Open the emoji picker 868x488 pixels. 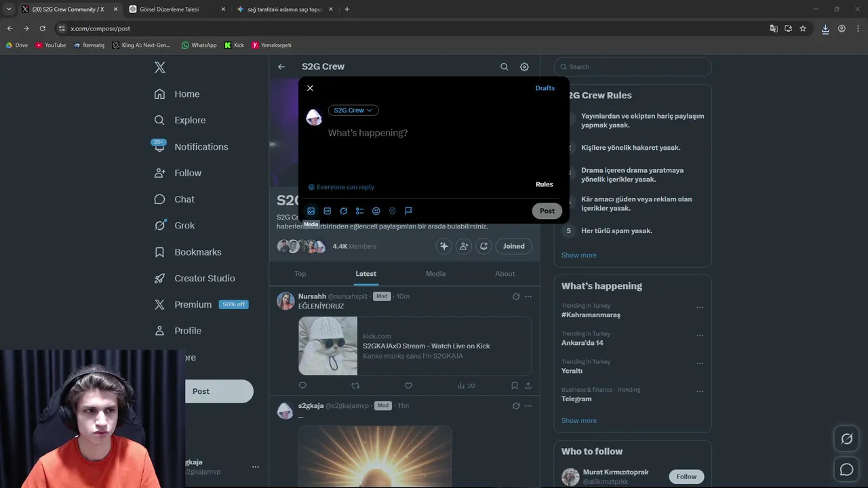376,211
